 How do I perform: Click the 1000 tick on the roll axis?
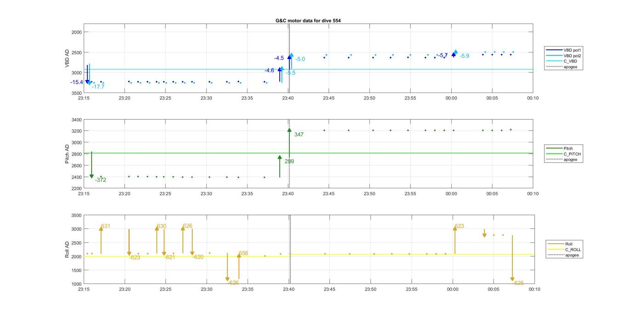click(x=76, y=284)
